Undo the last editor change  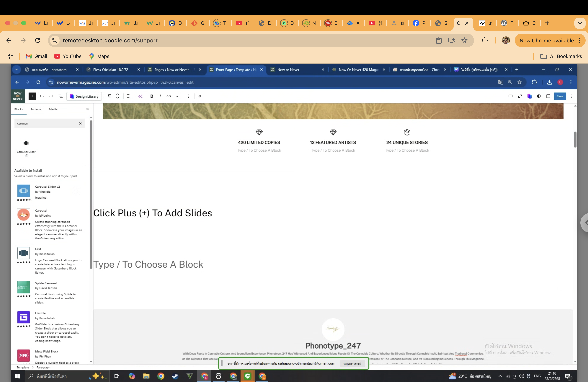[42, 96]
